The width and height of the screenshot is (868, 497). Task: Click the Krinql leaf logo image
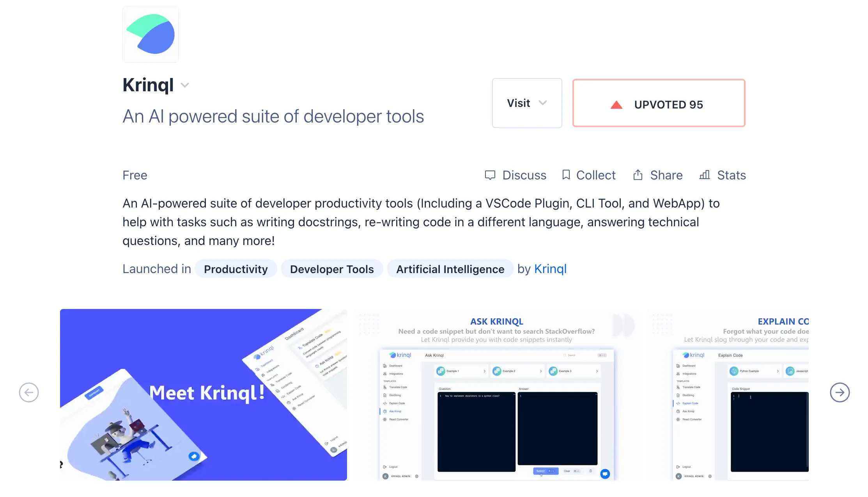tap(150, 34)
